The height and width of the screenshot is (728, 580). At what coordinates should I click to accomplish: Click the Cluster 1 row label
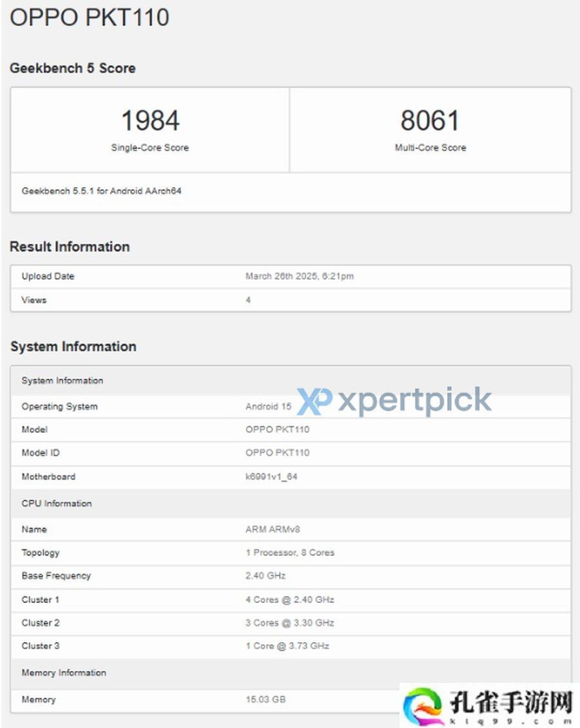[41, 600]
